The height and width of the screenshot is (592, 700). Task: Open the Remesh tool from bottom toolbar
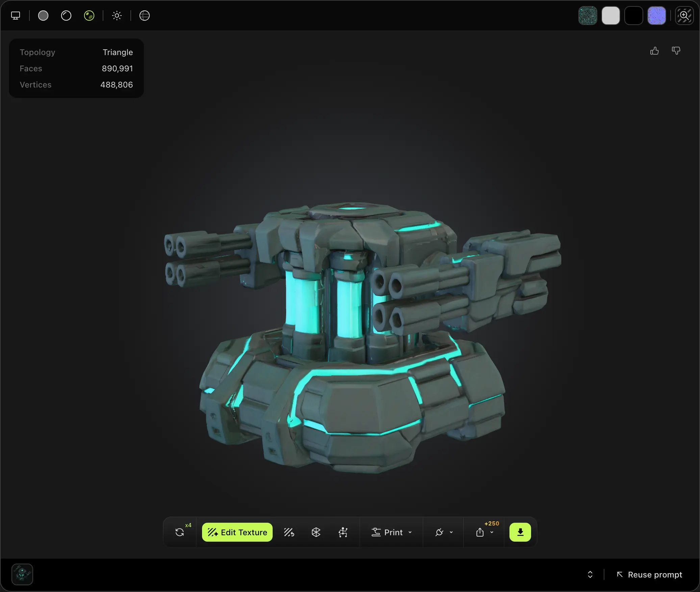(x=316, y=532)
